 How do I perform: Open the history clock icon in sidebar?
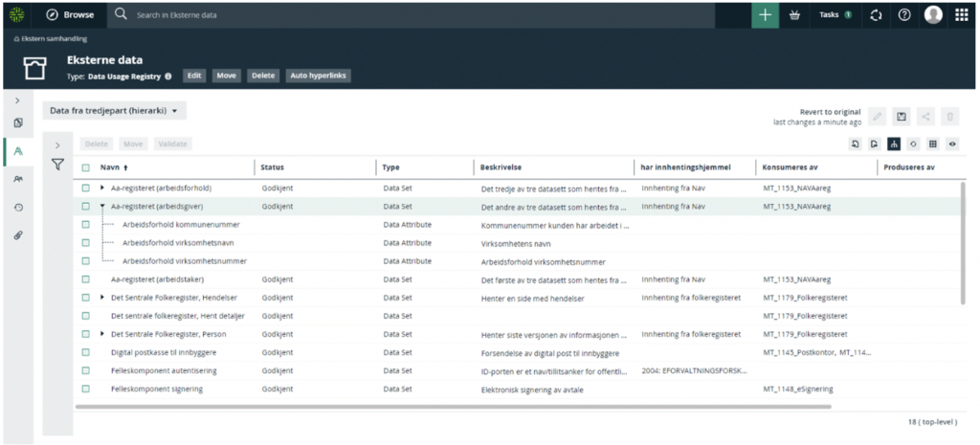tap(18, 207)
